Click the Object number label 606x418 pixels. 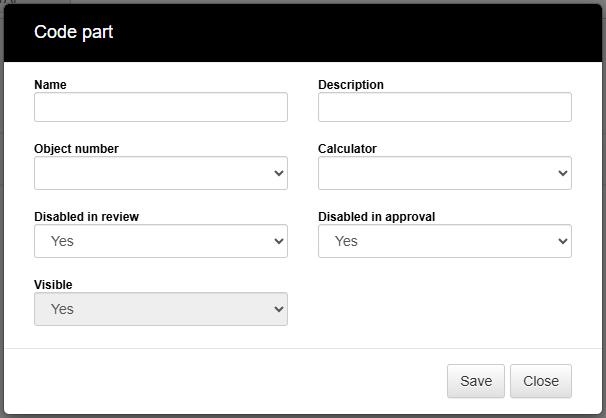point(76,149)
